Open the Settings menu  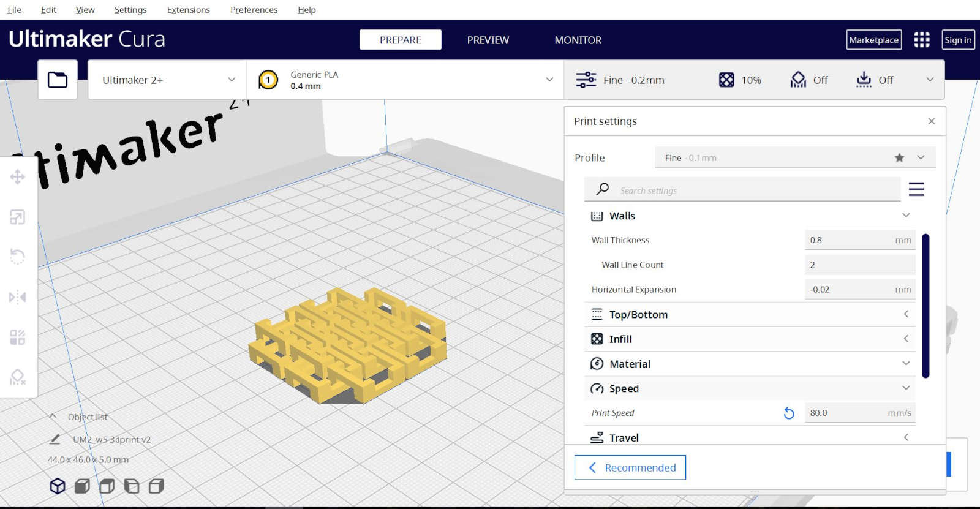(x=130, y=10)
